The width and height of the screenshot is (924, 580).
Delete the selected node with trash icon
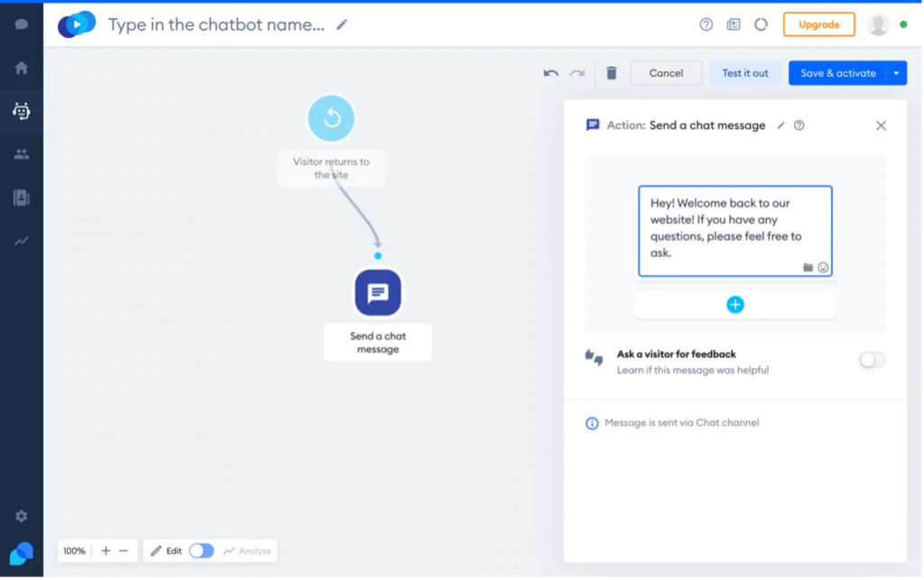[612, 73]
